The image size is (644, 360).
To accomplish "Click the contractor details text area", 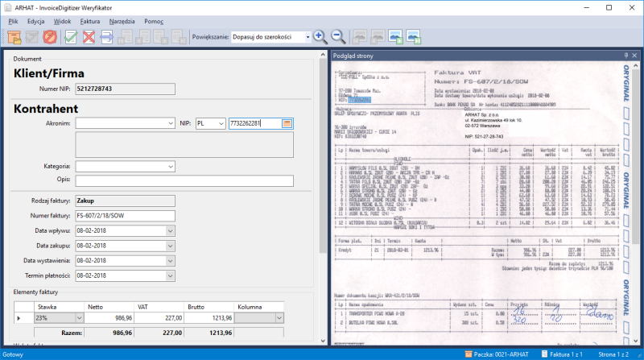I will point(184,145).
